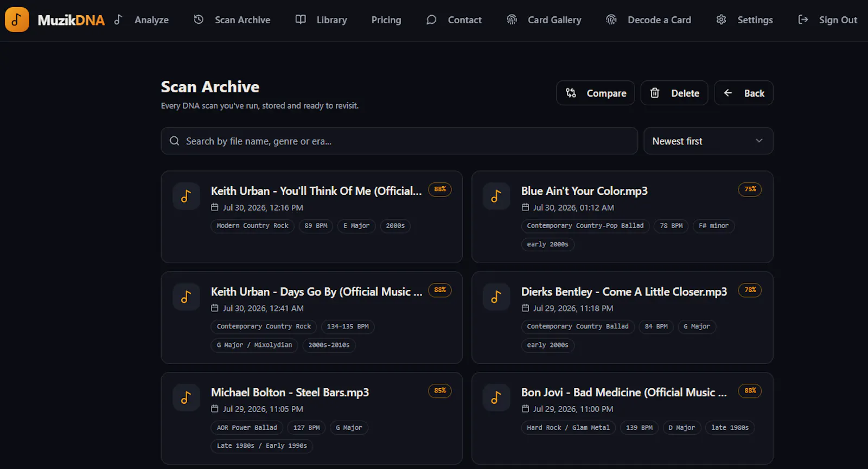Click the Delete button
The height and width of the screenshot is (469, 868).
coord(674,93)
